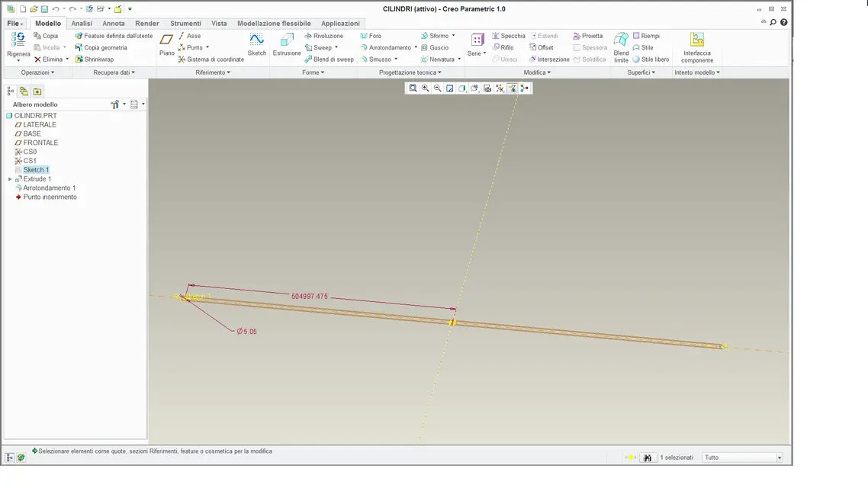The height and width of the screenshot is (488, 868).
Task: Click the binoculars find icon in status bar
Action: 647,457
